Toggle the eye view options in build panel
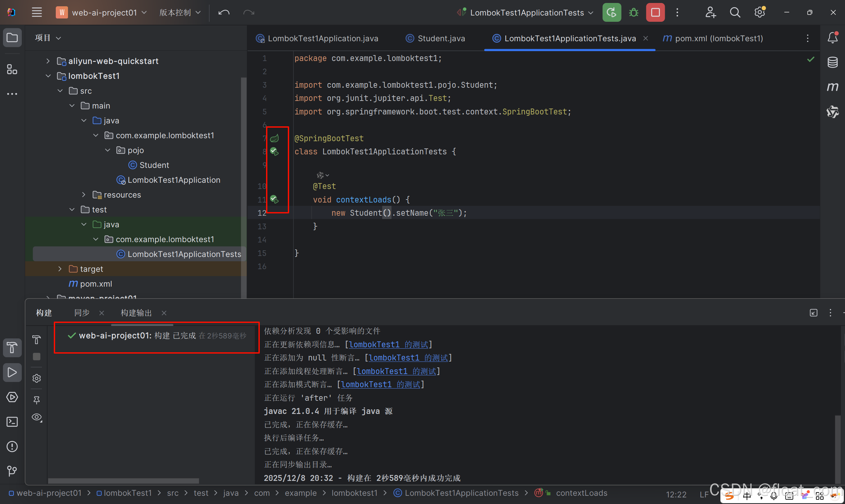 [37, 417]
